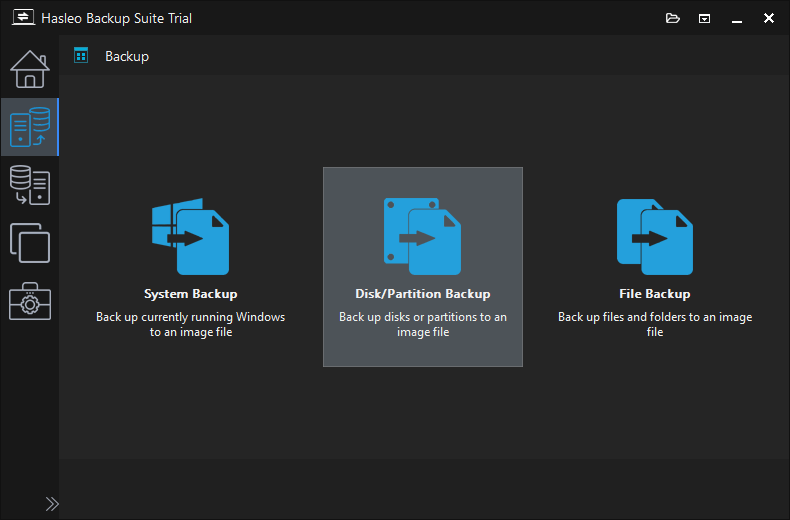Click 'Back up currently running Windows' description

click(x=190, y=324)
